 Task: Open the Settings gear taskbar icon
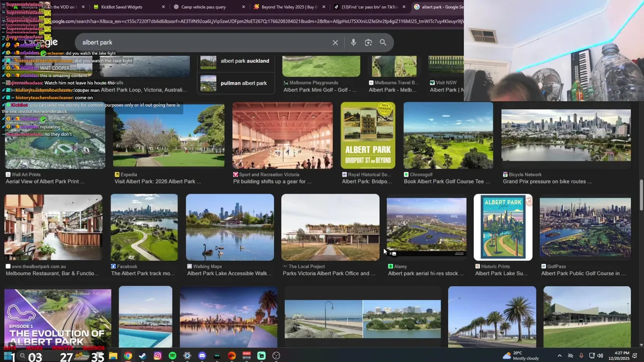coord(187,356)
